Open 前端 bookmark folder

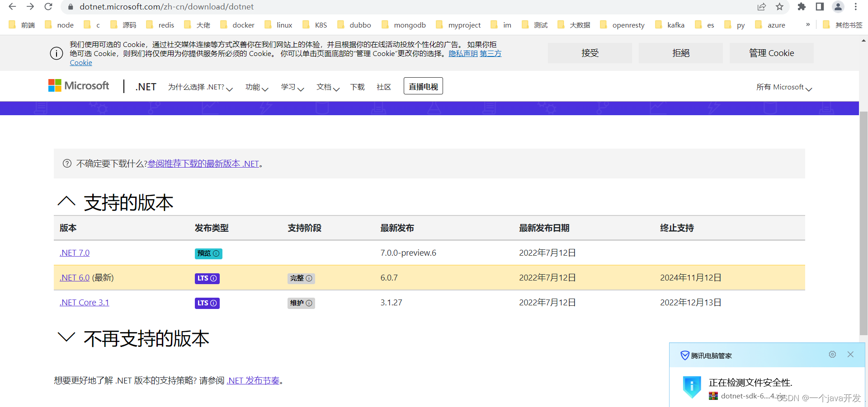(22, 25)
